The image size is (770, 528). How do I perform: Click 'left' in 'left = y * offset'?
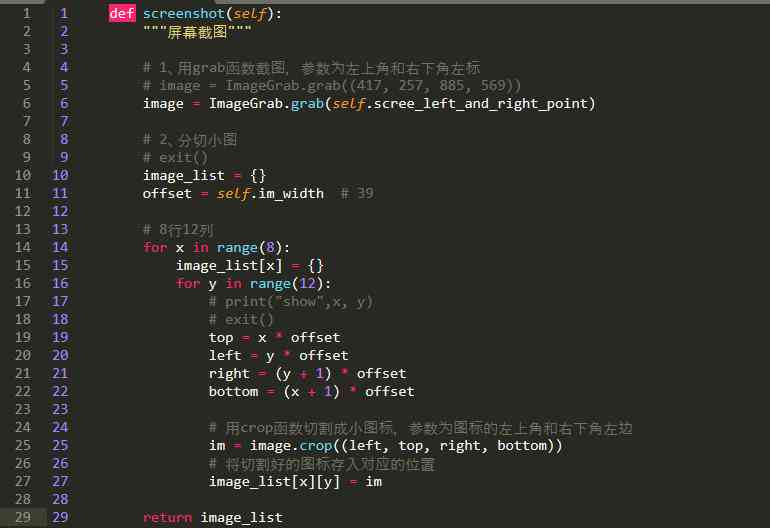click(225, 356)
